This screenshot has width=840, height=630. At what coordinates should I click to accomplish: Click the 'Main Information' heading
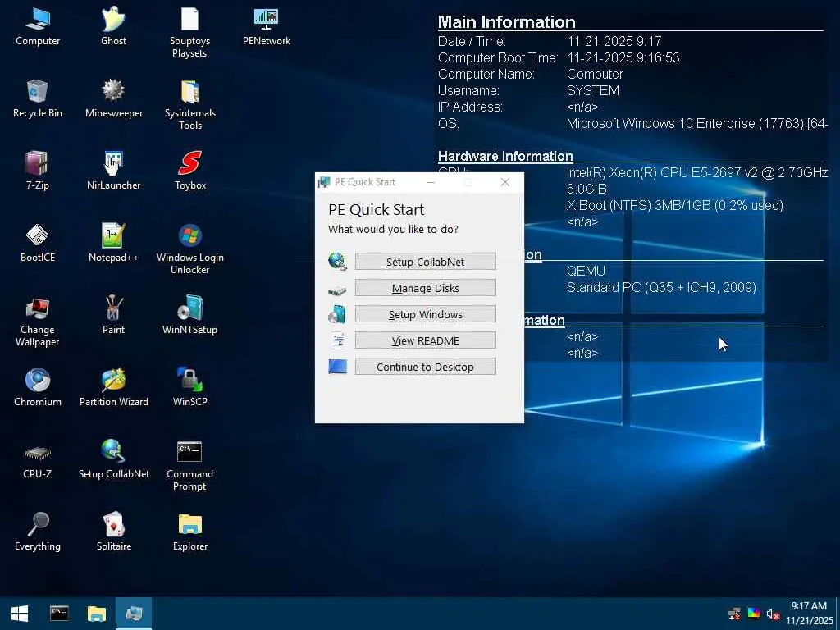click(x=507, y=22)
